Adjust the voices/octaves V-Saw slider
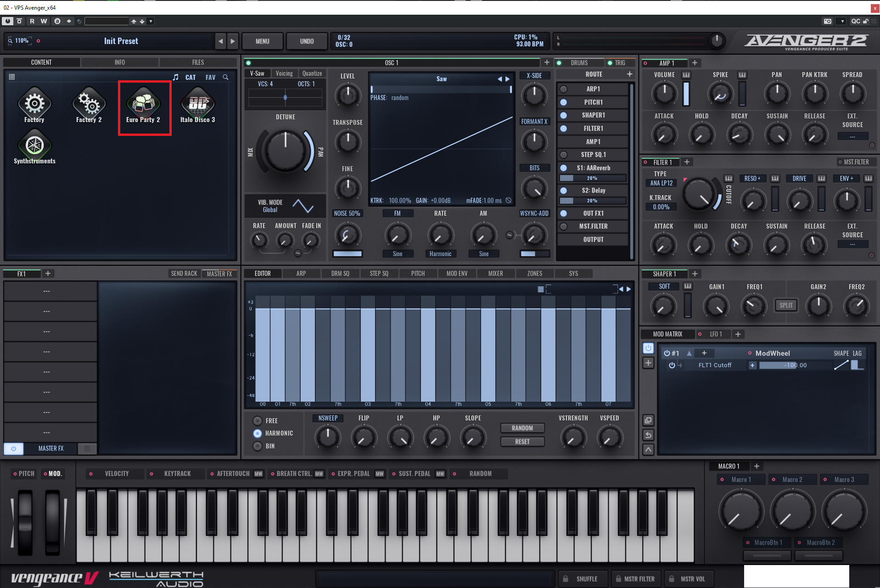The height and width of the screenshot is (588, 880). point(285,97)
